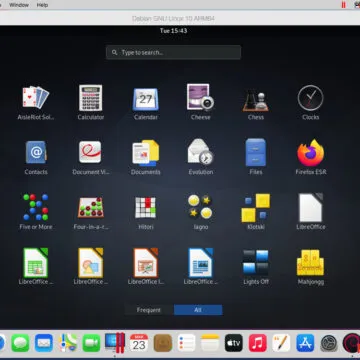360x360 pixels.
Task: Open the yellow Notes app in dock
Action: [x=210, y=343]
